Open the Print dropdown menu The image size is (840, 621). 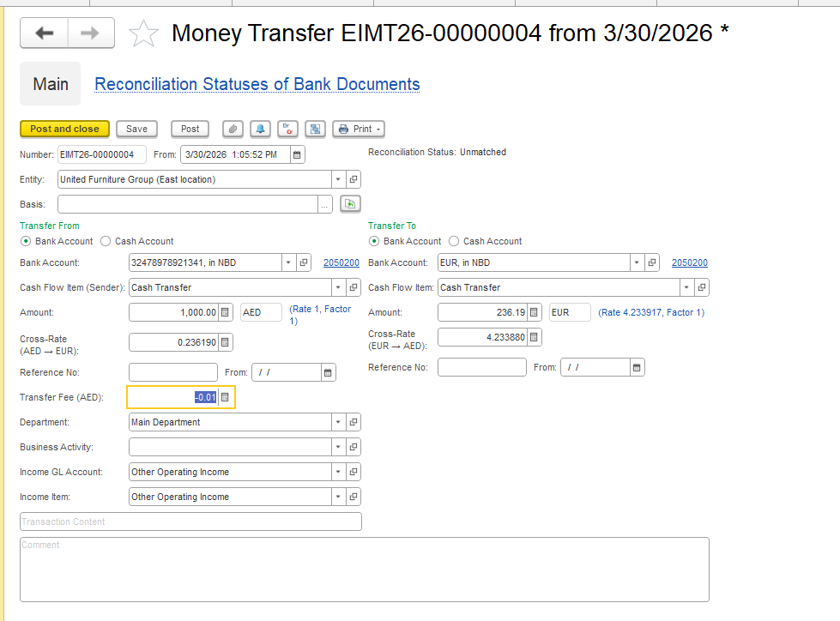359,129
